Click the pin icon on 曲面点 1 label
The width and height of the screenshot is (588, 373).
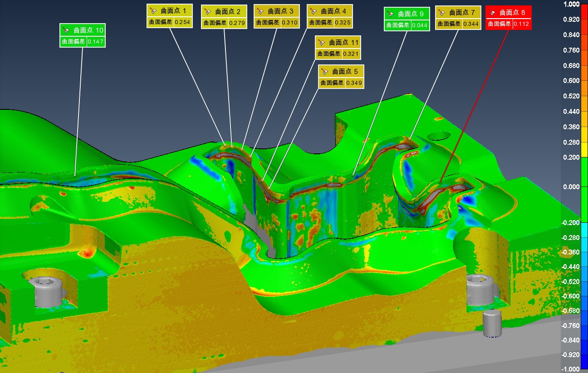tap(153, 10)
